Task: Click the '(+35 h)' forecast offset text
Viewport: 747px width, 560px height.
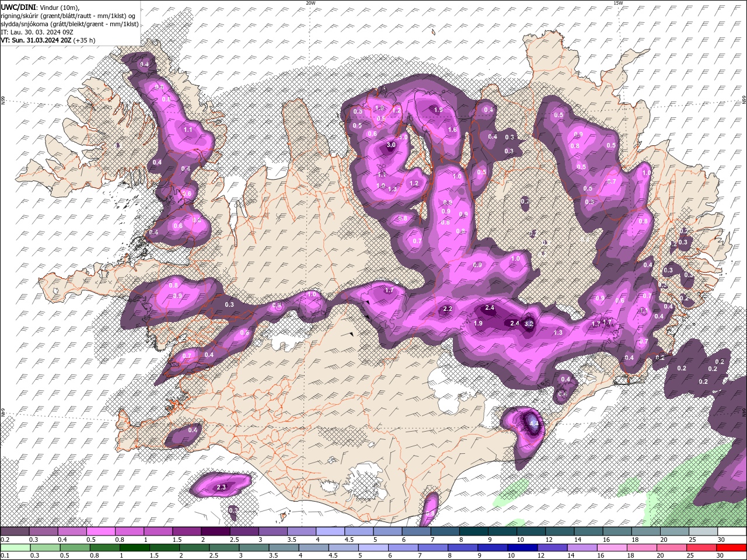Action: tap(85, 40)
